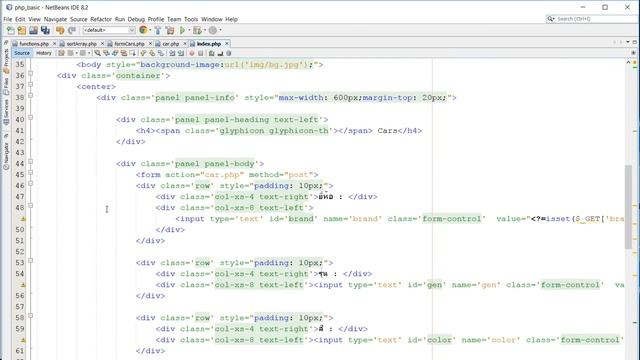Open the Team menu
This screenshot has height=360, width=640.
174,19
